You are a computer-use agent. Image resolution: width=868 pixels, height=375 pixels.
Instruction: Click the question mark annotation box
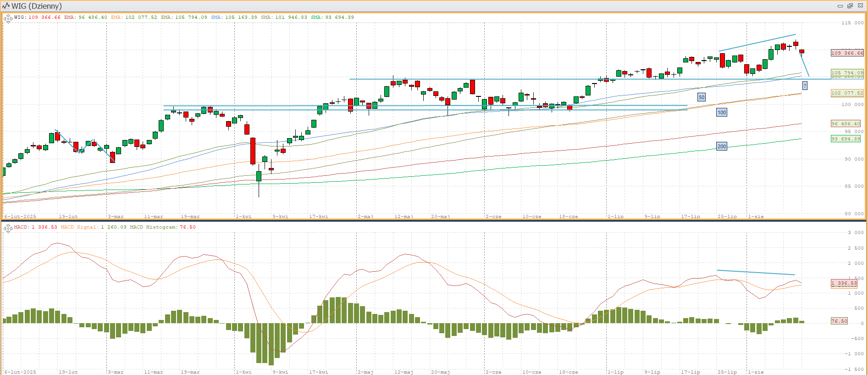click(x=804, y=86)
